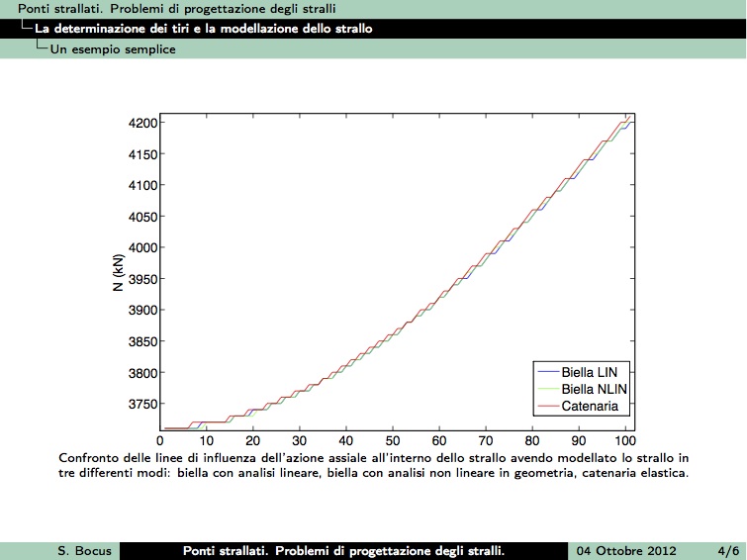Open section 'La determinazione dei tiri' in header

(203, 29)
